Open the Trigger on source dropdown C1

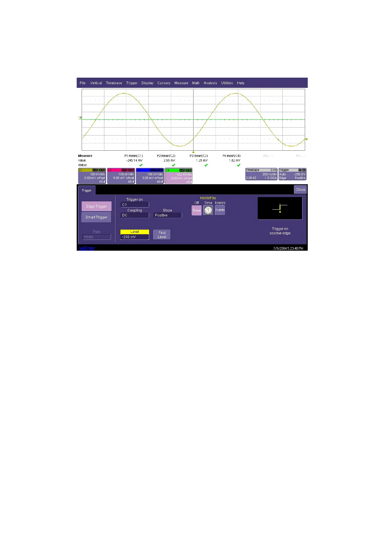tap(135, 205)
